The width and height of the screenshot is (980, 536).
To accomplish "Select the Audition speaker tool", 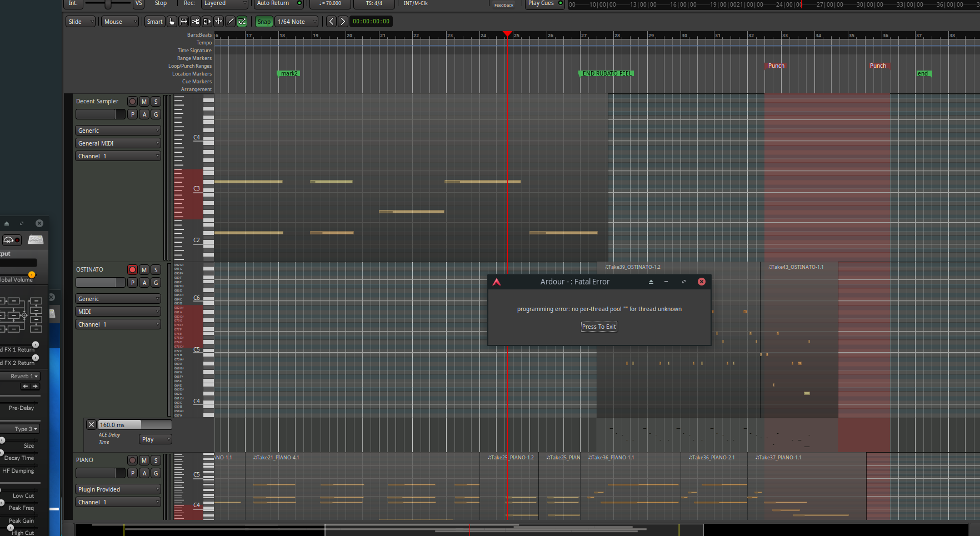I will coord(207,22).
